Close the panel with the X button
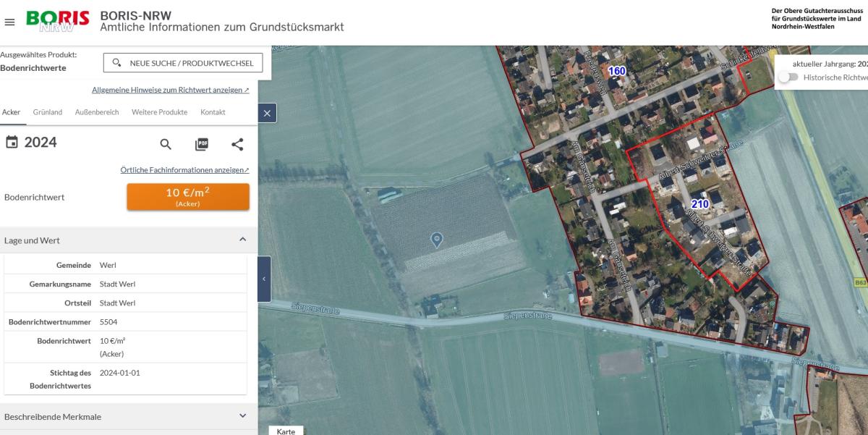Viewport: 868px width, 435px height. (267, 113)
